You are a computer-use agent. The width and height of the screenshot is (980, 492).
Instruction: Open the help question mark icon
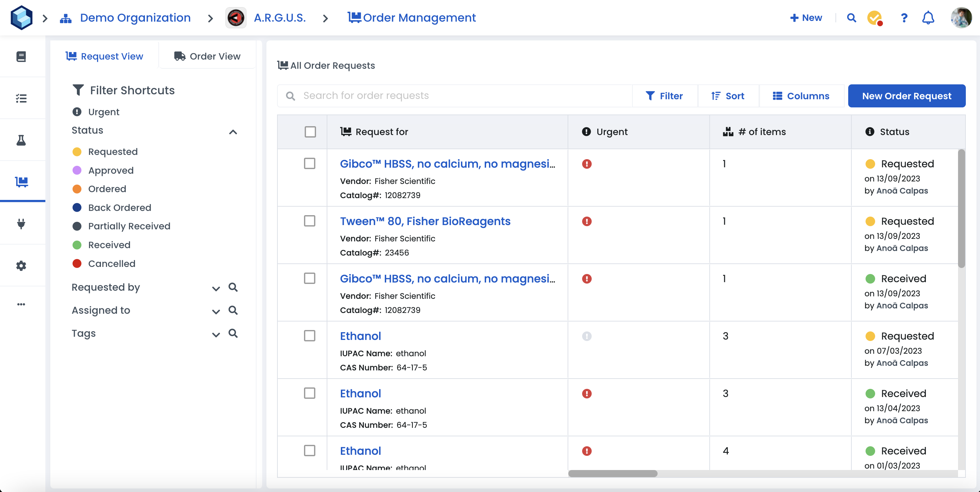click(x=904, y=18)
